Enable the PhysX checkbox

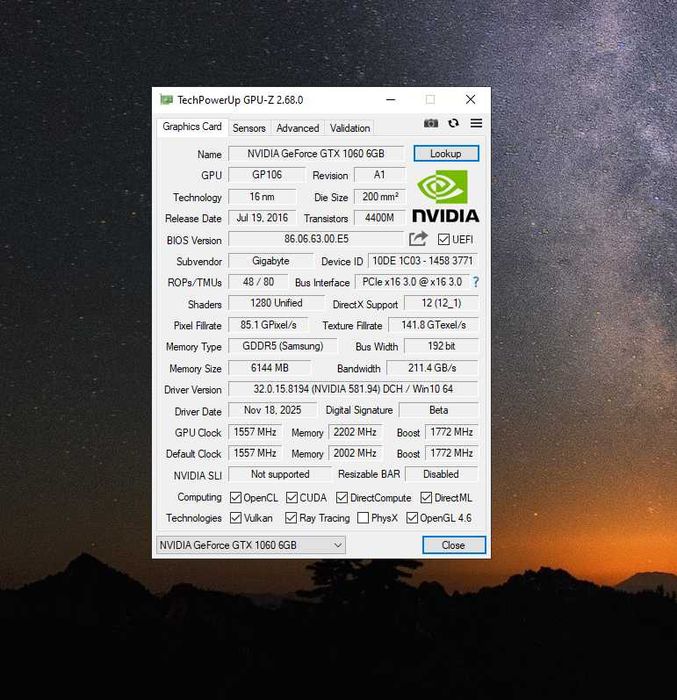[363, 518]
